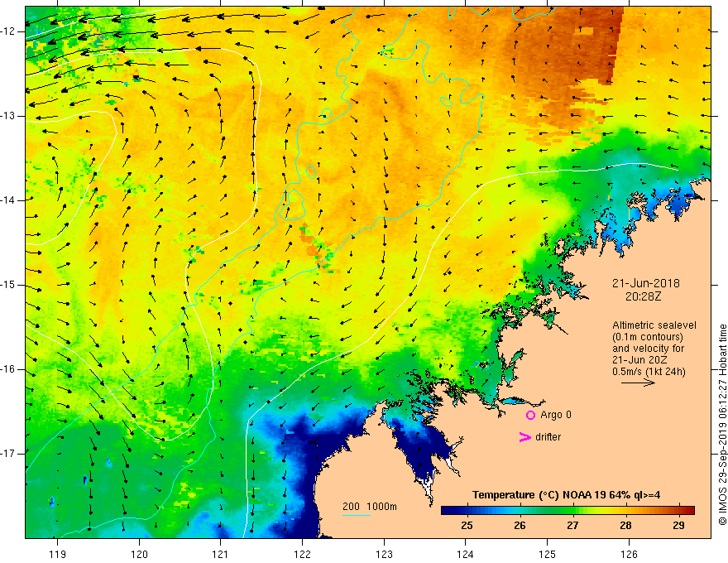This screenshot has height=563, width=728.
Task: Click the color bar '29' tick label
Action: (679, 526)
